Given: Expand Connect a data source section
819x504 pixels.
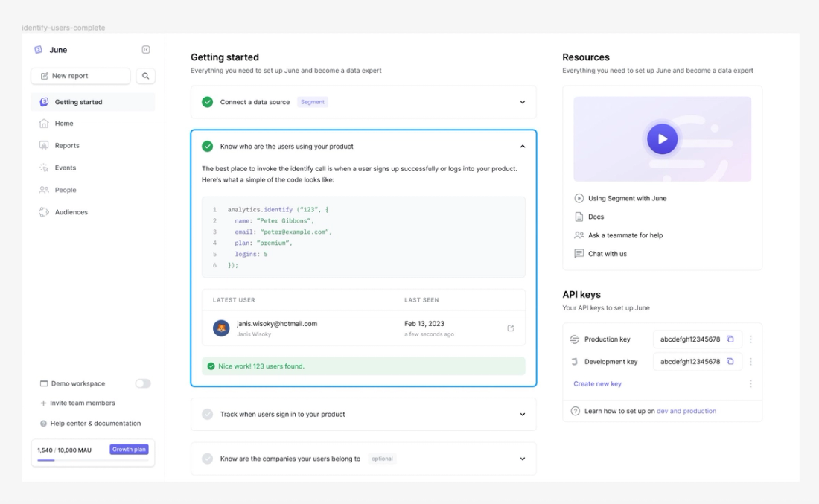Looking at the screenshot, I should tap(523, 102).
